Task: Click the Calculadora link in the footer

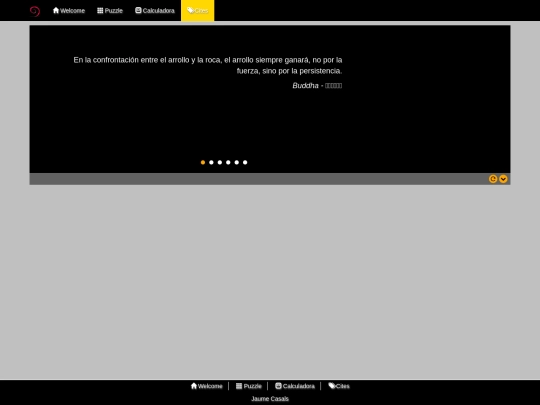Action: coord(295,386)
